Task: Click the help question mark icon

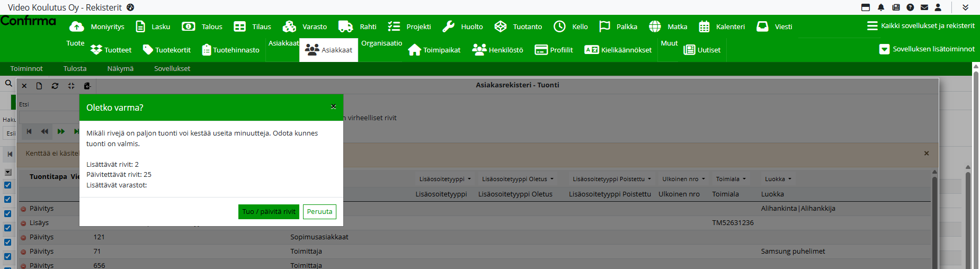Action: click(x=910, y=7)
